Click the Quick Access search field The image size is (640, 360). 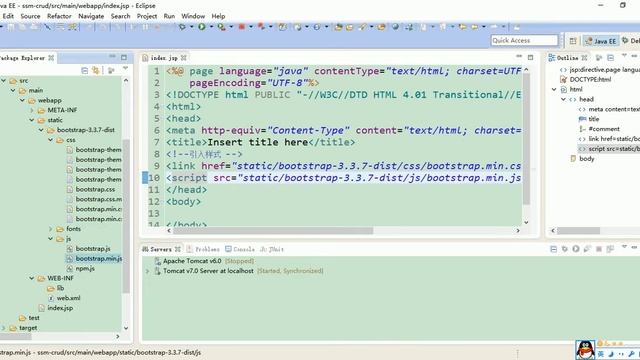[x=524, y=40]
